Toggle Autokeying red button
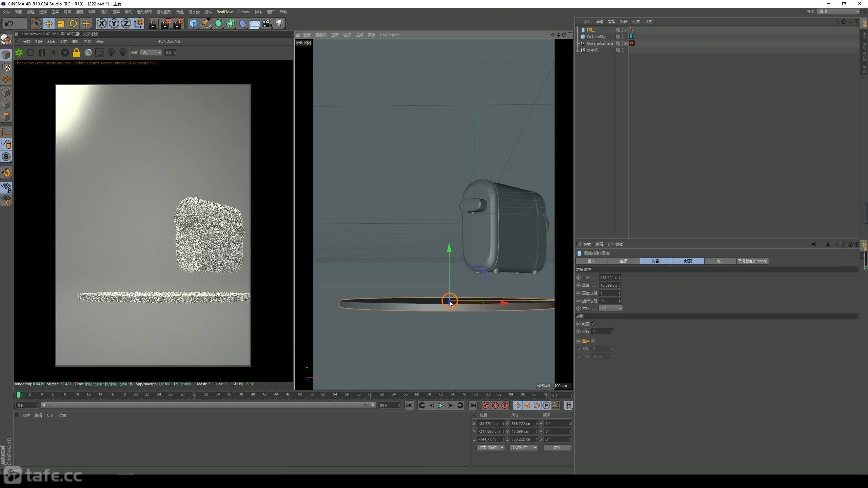This screenshot has width=868, height=488. point(495,405)
